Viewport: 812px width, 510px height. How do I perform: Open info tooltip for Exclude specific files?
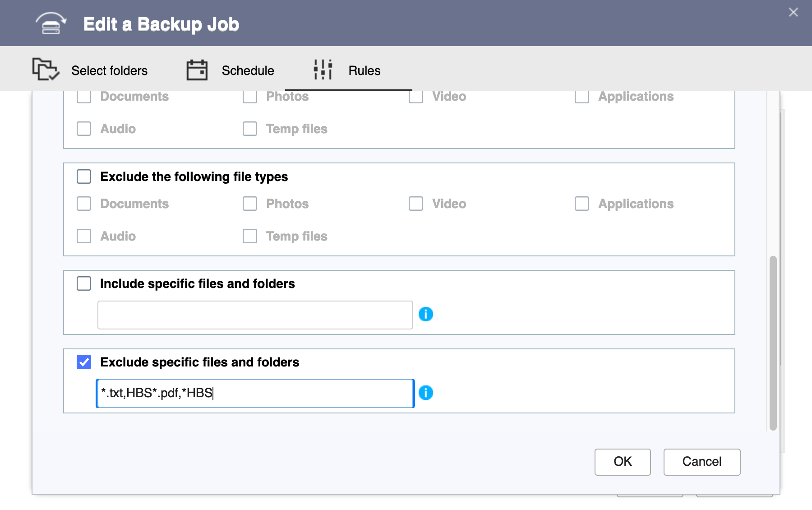425,393
